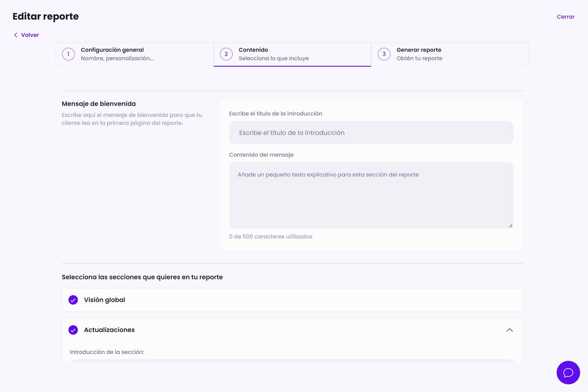Click into the Contenido del mensaje textarea
The width and height of the screenshot is (588, 392).
[x=371, y=195]
